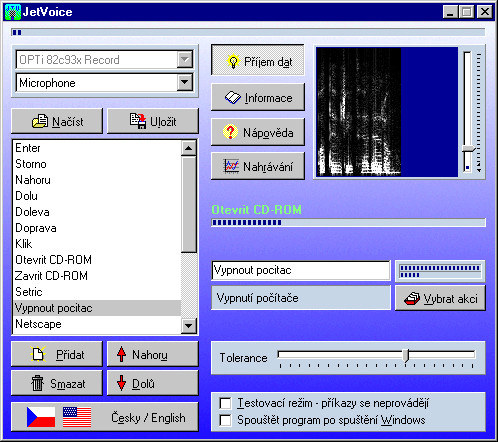498x442 pixels.
Task: Click the floppy disk icon on Uložit
Action: point(138,121)
